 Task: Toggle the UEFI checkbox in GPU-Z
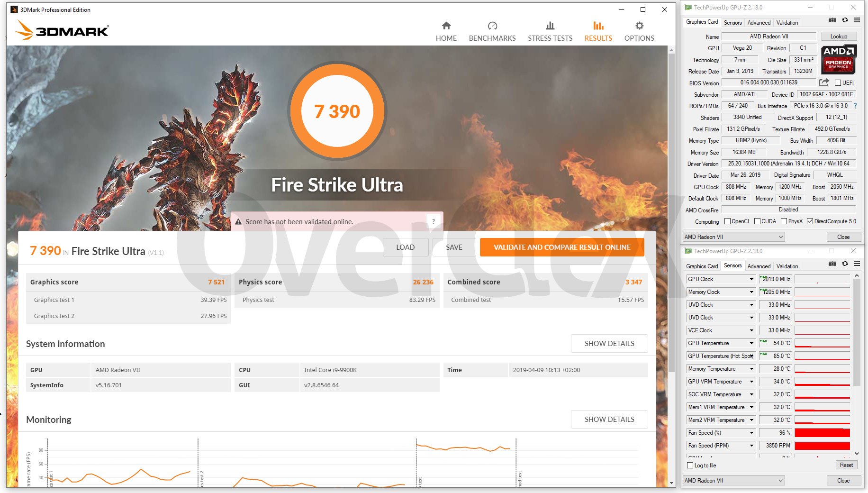point(838,82)
